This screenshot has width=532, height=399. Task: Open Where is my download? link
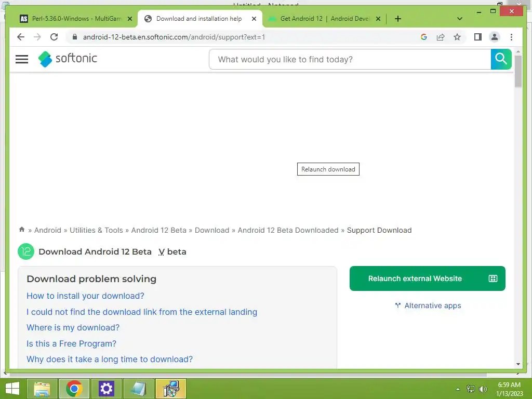[x=73, y=327]
